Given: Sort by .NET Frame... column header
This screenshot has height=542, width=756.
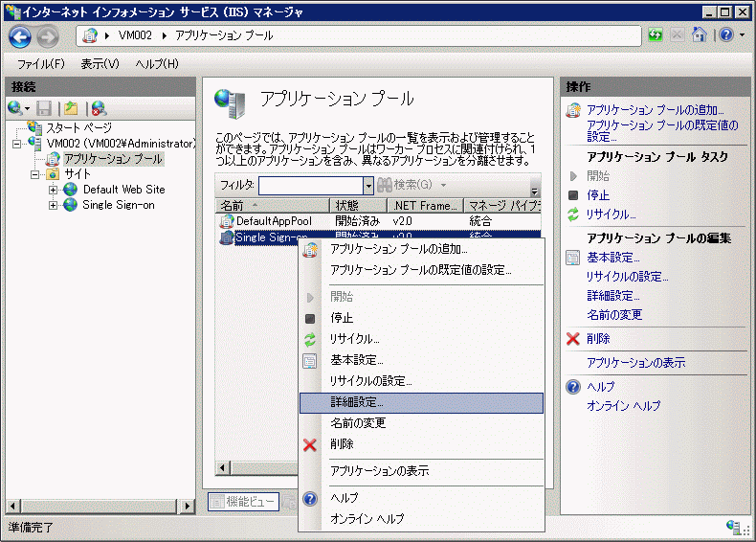Looking at the screenshot, I should tap(425, 206).
